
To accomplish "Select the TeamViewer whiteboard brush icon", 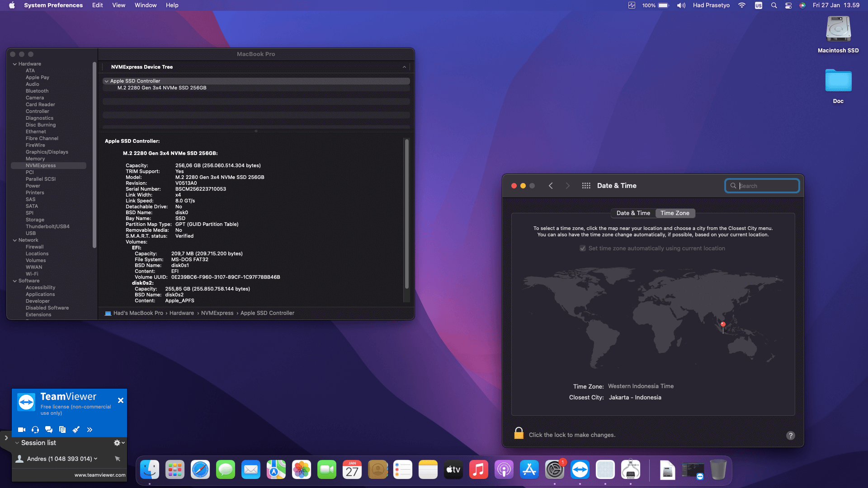I will point(76,430).
